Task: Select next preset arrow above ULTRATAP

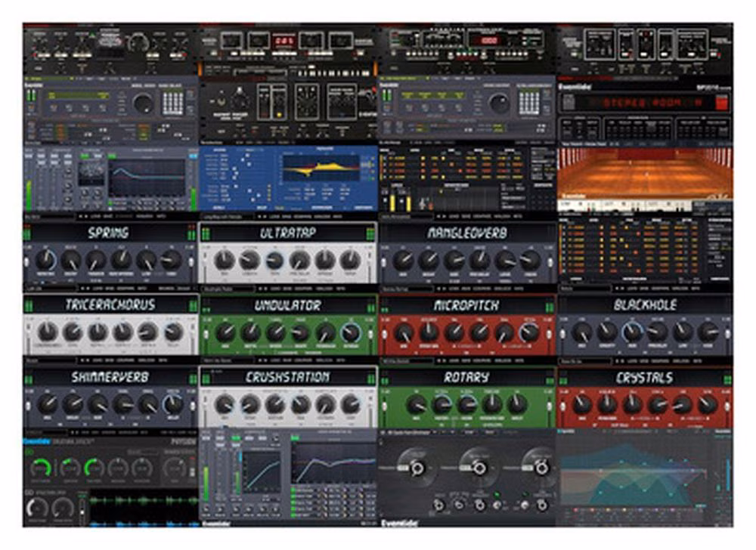Action: (x=265, y=217)
